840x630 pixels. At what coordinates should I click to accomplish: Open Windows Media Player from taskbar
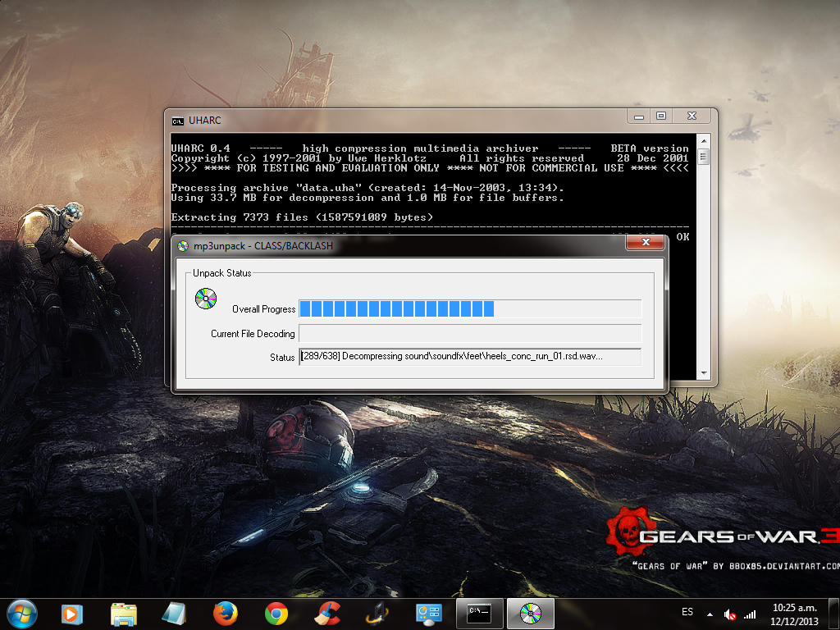tap(72, 614)
